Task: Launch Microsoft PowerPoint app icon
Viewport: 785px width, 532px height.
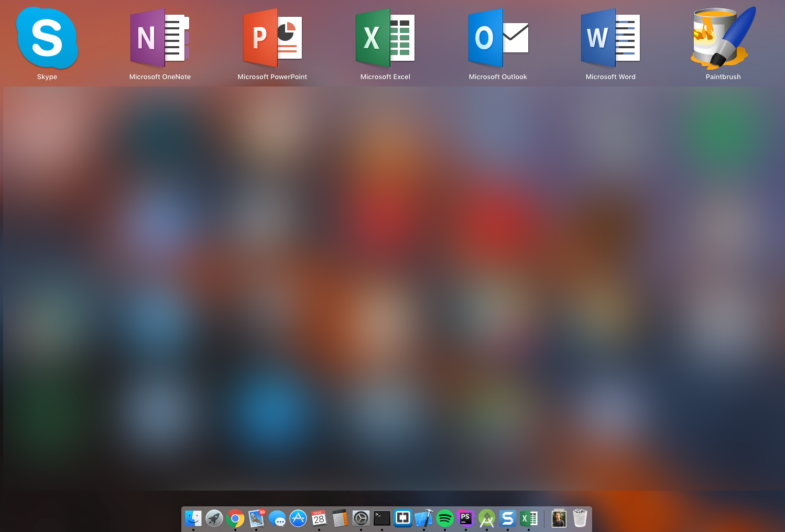Action: coord(272,38)
